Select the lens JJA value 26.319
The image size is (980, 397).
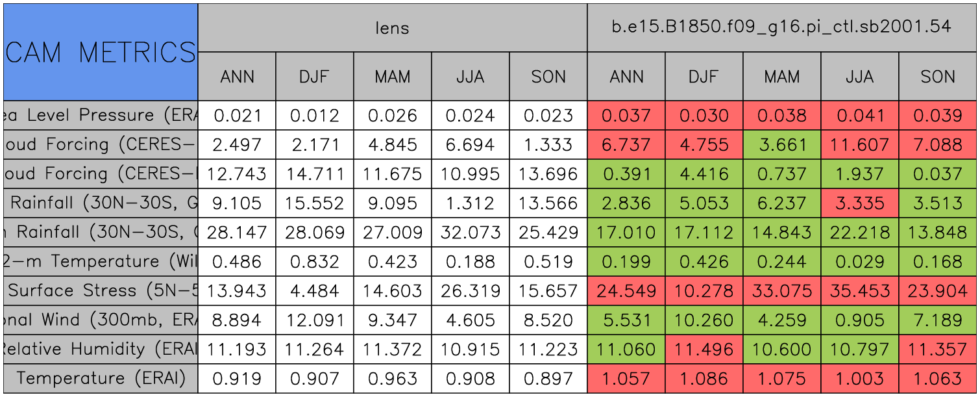470,290
